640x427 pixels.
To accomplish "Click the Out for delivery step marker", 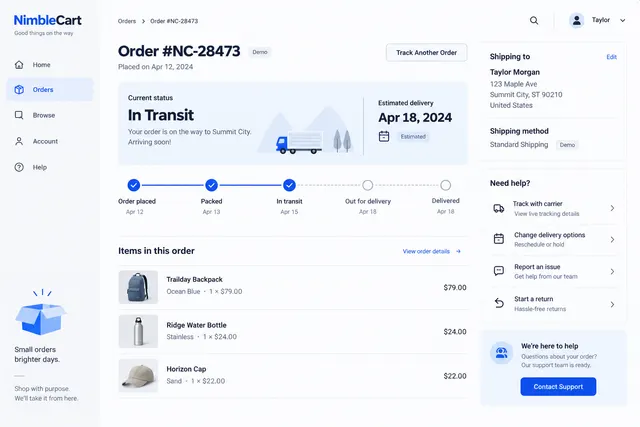I will pos(368,185).
